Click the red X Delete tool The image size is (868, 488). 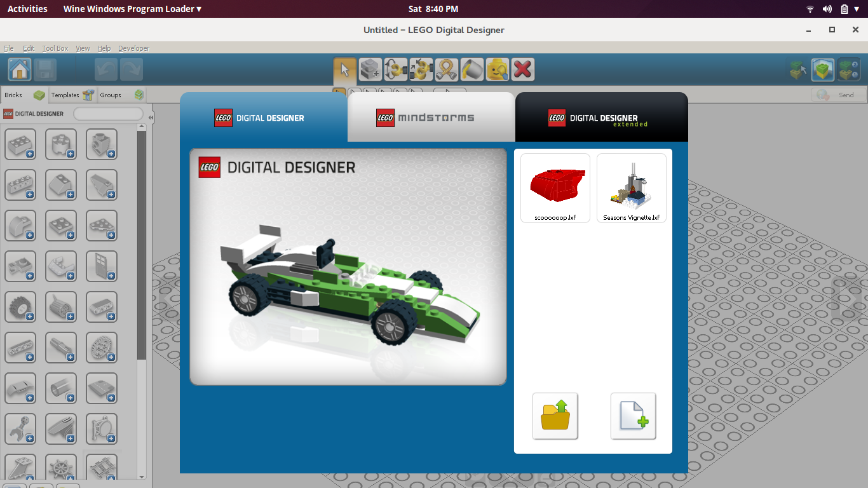(522, 69)
